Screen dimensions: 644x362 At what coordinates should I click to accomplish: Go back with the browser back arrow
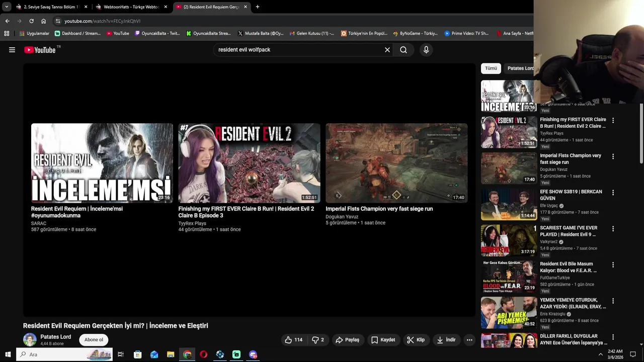(7, 21)
